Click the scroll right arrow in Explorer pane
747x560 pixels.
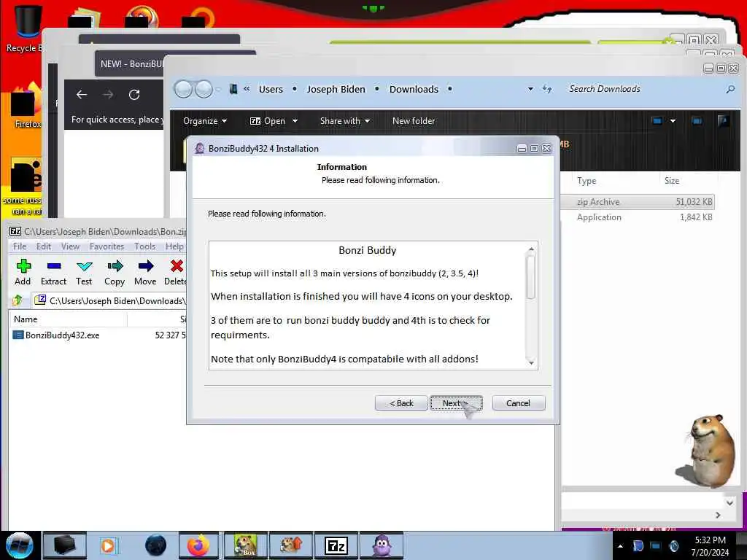click(x=718, y=516)
